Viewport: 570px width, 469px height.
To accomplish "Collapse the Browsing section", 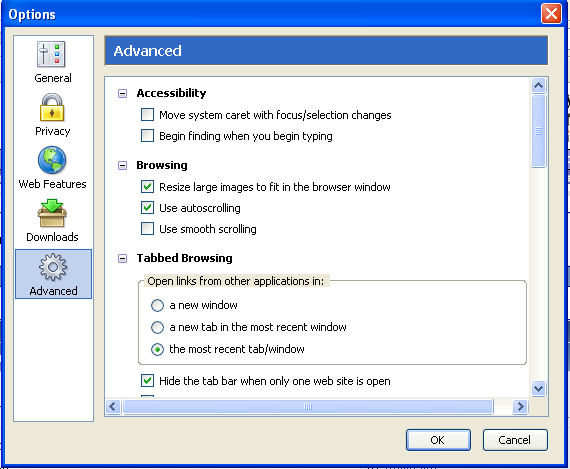I will pos(123,166).
